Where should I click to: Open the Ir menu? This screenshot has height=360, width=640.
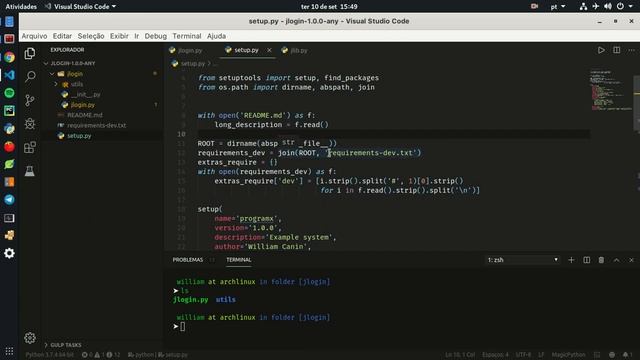point(137,36)
